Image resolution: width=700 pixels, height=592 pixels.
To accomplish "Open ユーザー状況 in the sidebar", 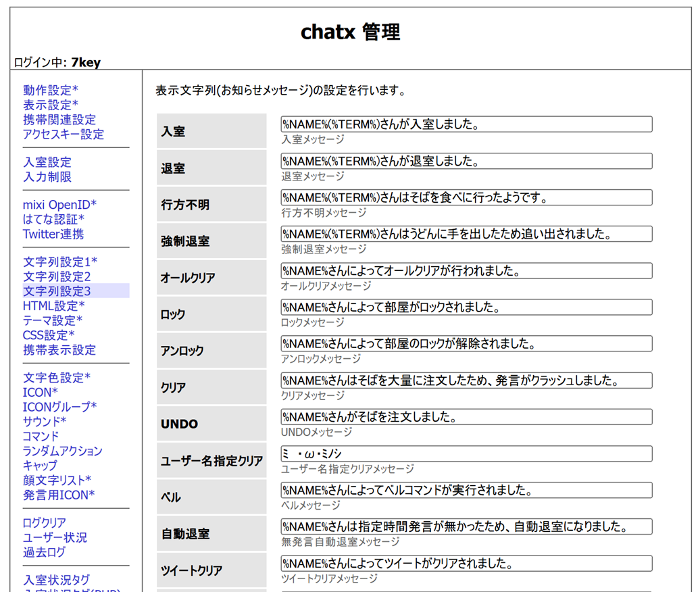I will click(55, 538).
